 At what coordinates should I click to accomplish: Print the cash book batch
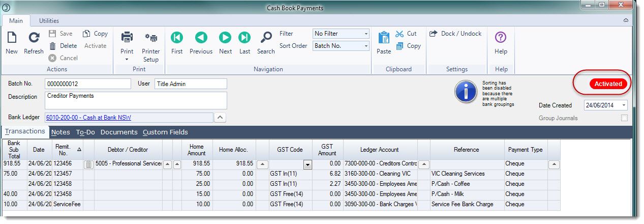tap(127, 42)
